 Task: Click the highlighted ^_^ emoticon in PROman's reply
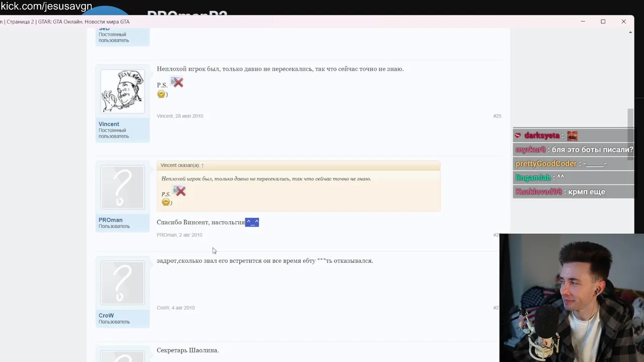point(252,222)
